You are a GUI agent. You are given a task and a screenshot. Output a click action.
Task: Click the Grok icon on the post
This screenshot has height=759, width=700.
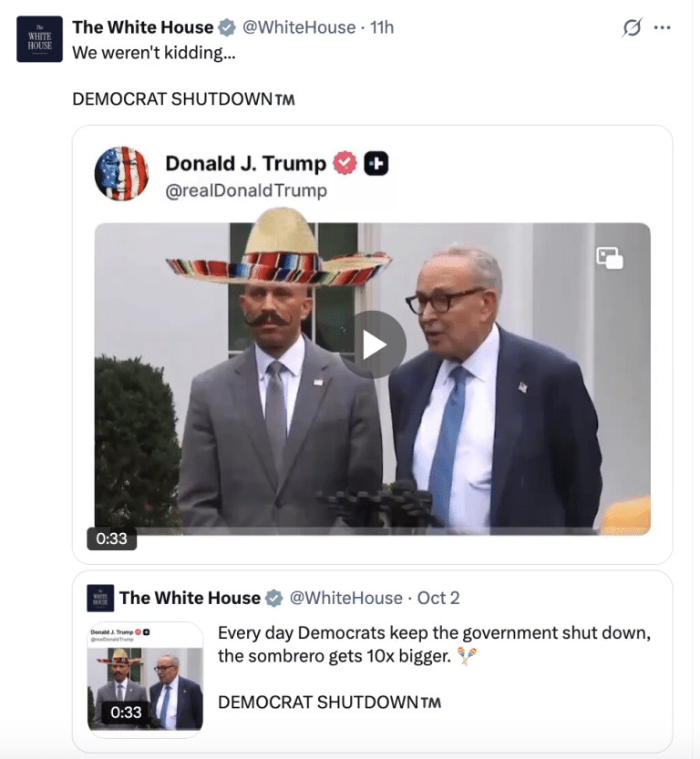pyautogui.click(x=632, y=28)
